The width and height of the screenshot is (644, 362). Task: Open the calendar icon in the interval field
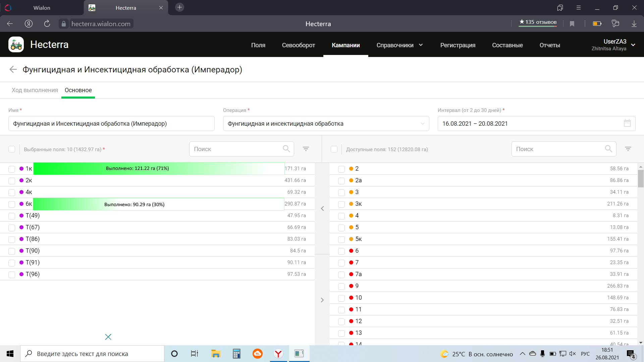click(x=627, y=123)
